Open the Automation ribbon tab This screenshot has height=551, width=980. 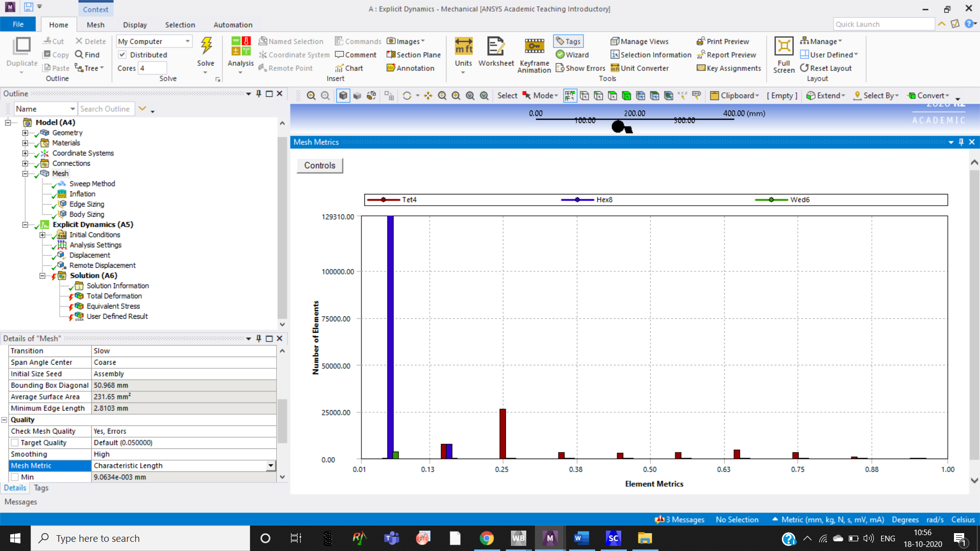(x=233, y=24)
